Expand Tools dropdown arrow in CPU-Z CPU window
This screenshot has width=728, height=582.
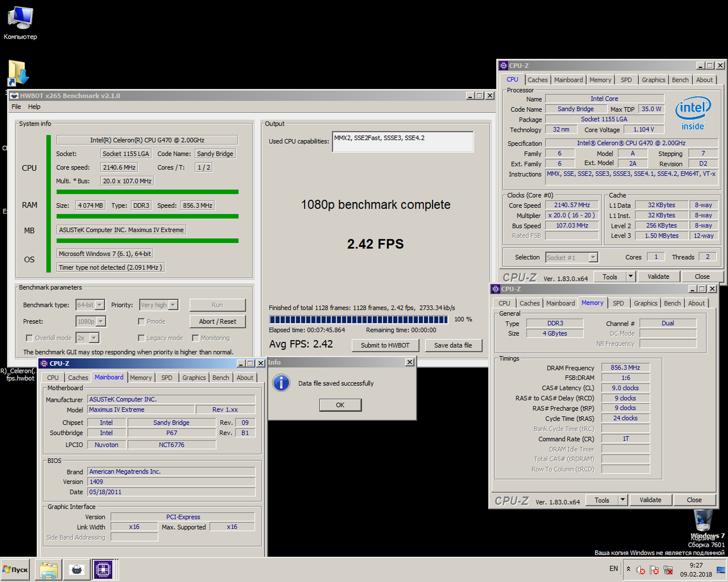pyautogui.click(x=630, y=276)
